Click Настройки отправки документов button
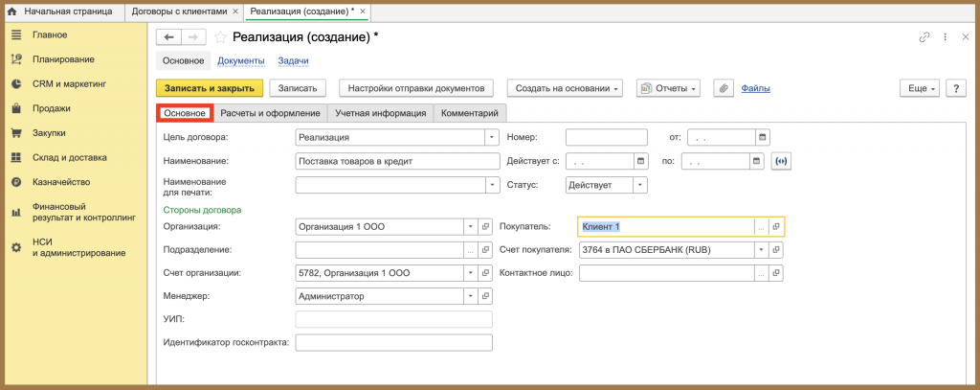Viewport: 980px width, 390px height. (x=416, y=89)
